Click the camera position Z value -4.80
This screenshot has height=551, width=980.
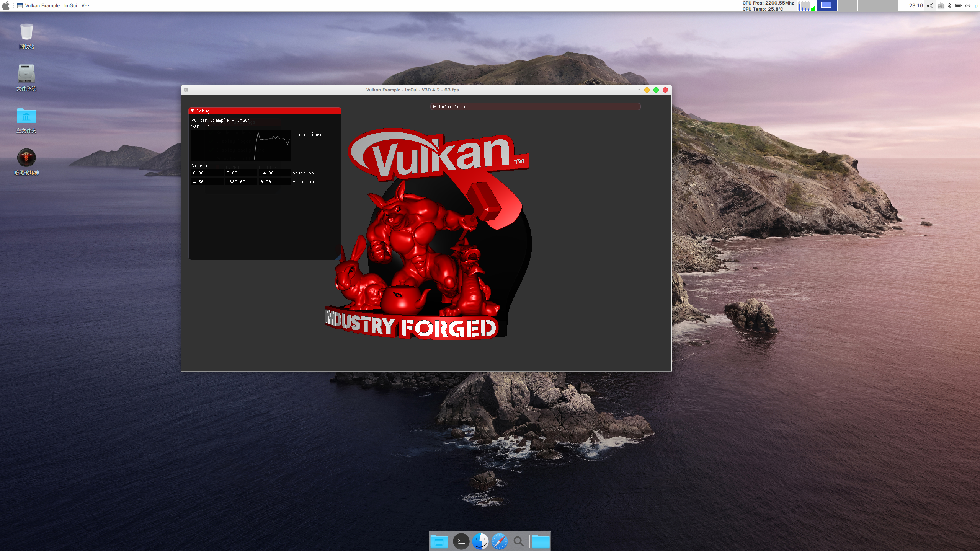[x=274, y=173]
